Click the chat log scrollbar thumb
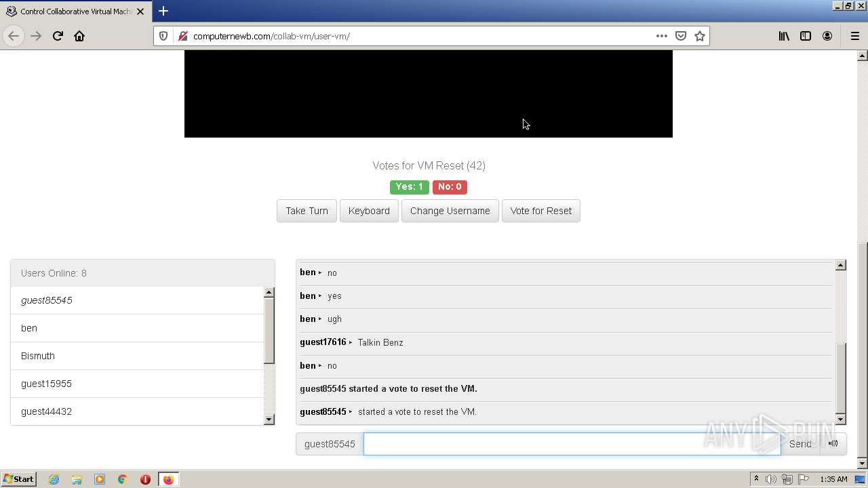 (x=841, y=378)
